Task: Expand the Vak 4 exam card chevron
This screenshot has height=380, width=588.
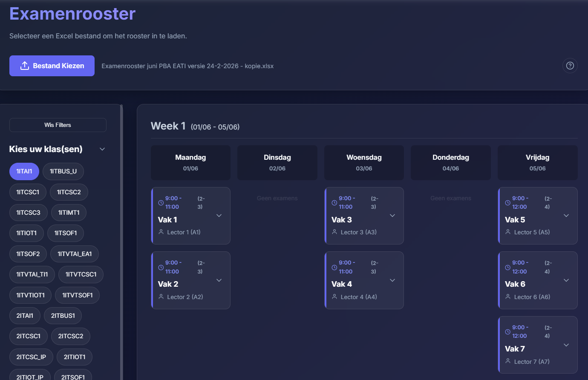Action: coord(392,280)
